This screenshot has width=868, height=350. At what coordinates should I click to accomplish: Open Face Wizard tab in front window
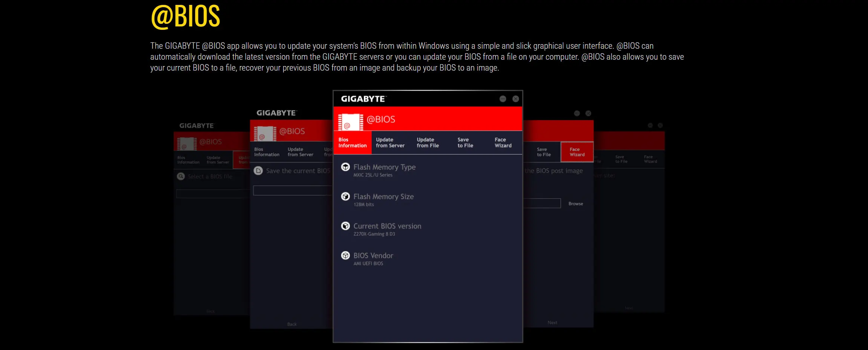[x=503, y=143]
